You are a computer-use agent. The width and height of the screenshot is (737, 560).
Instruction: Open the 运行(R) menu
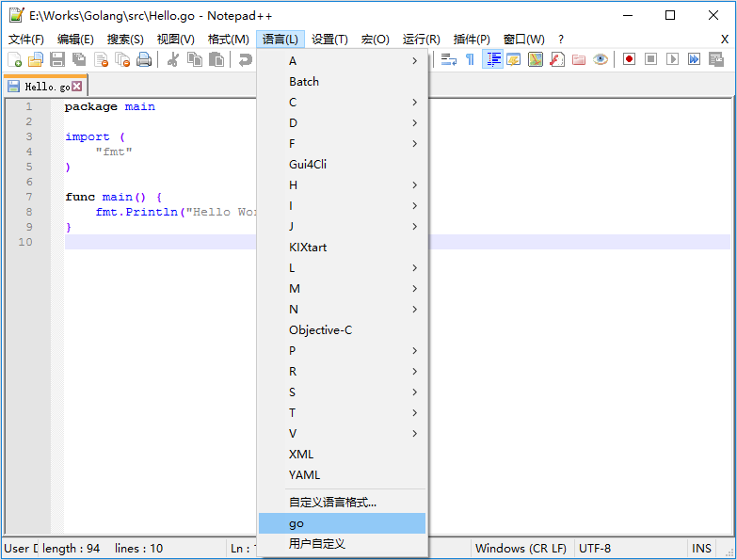coord(421,39)
